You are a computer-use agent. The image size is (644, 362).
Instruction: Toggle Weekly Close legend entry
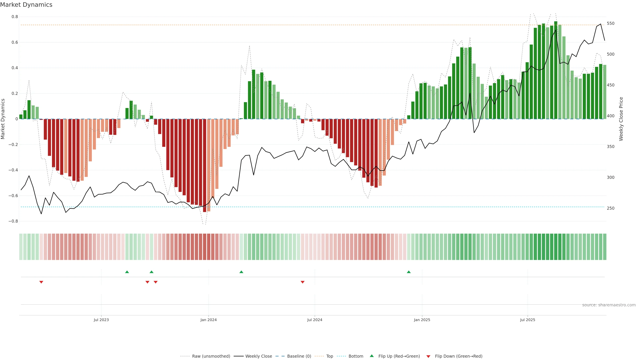pyautogui.click(x=258, y=356)
